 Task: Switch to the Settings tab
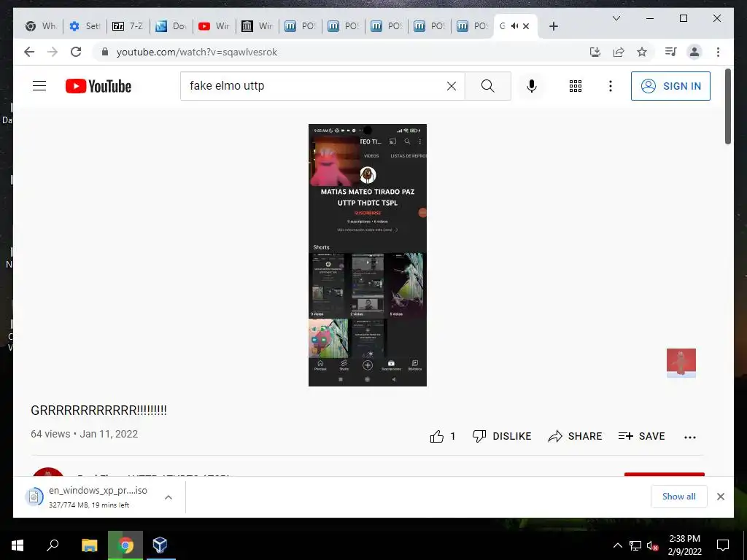tap(85, 26)
